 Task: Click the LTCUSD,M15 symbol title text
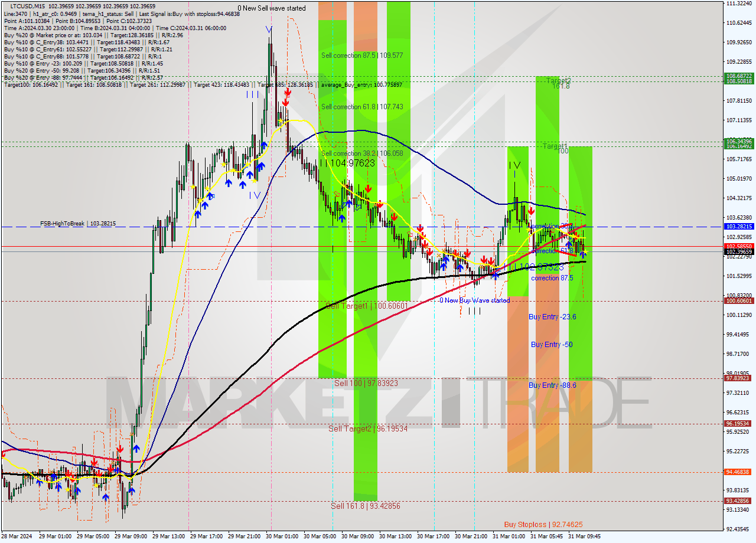[27, 5]
